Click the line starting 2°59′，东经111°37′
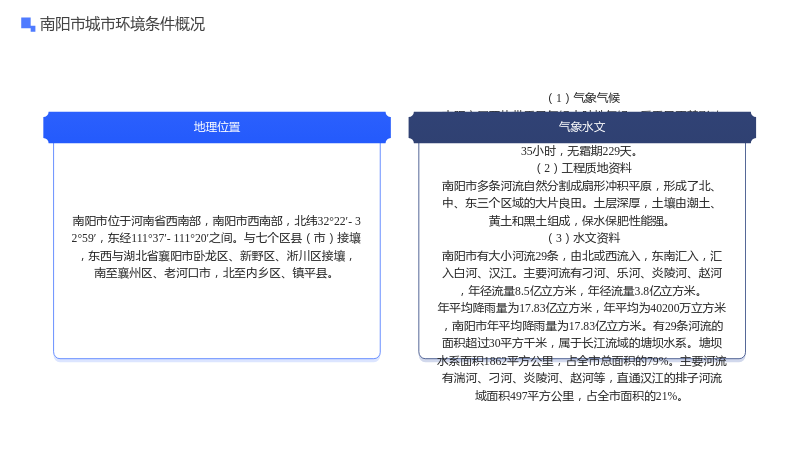 tap(217, 238)
